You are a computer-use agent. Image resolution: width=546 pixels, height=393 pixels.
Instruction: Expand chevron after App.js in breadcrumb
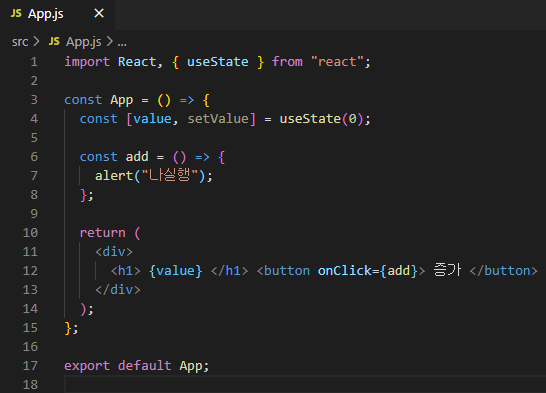pos(110,41)
